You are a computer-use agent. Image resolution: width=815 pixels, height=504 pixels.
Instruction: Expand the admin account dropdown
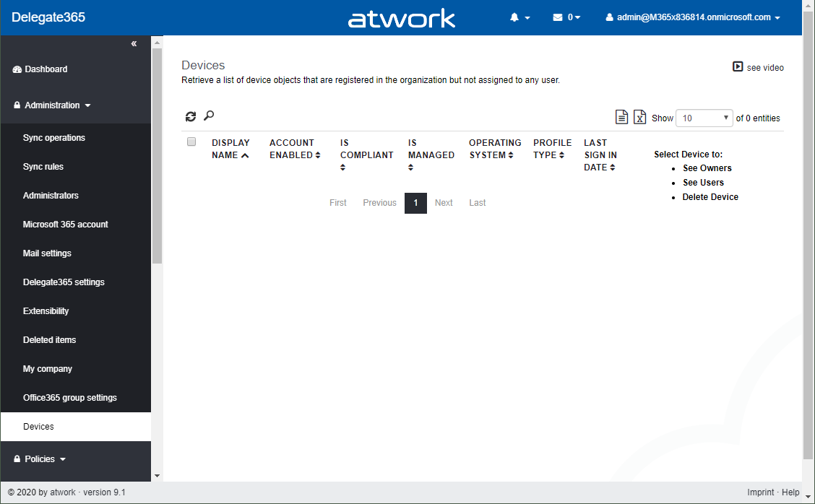click(777, 17)
